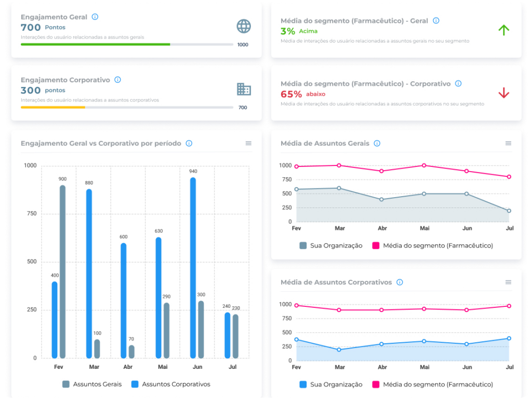Open hamburger menu of the bar chart
Image resolution: width=532 pixels, height=400 pixels.
pos(248,143)
